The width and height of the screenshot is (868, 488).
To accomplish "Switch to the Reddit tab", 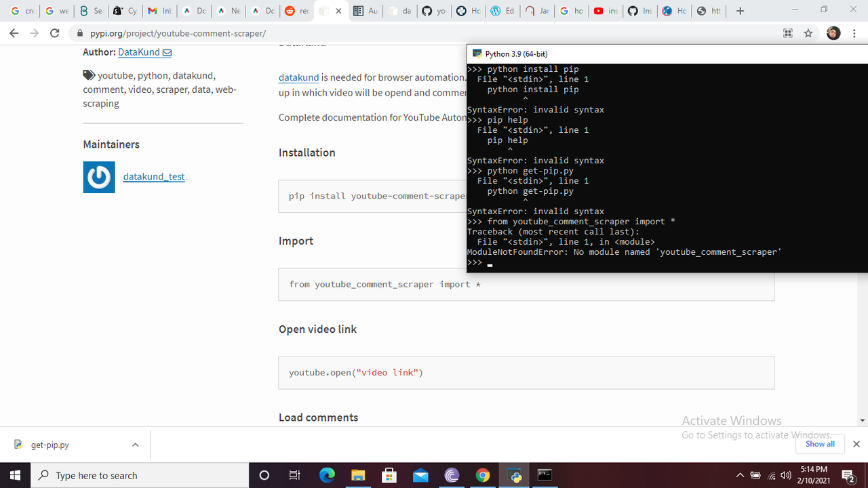I will pyautogui.click(x=297, y=11).
